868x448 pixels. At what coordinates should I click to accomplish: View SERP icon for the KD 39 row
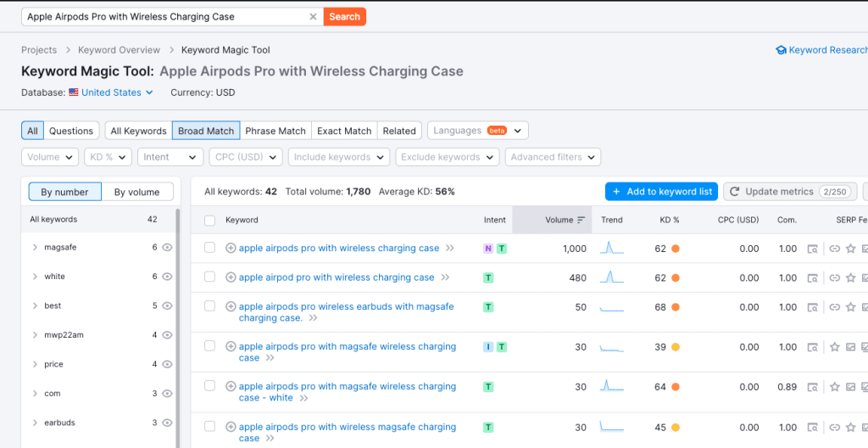[812, 347]
